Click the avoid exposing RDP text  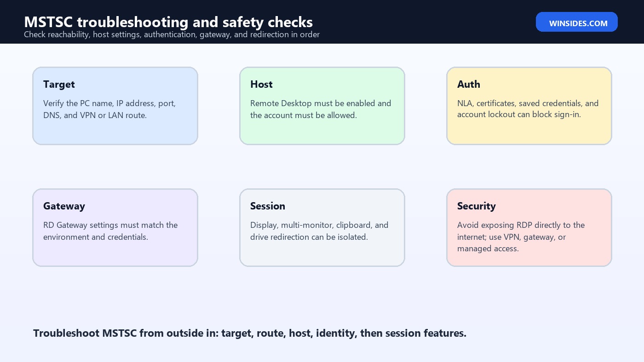click(x=521, y=237)
